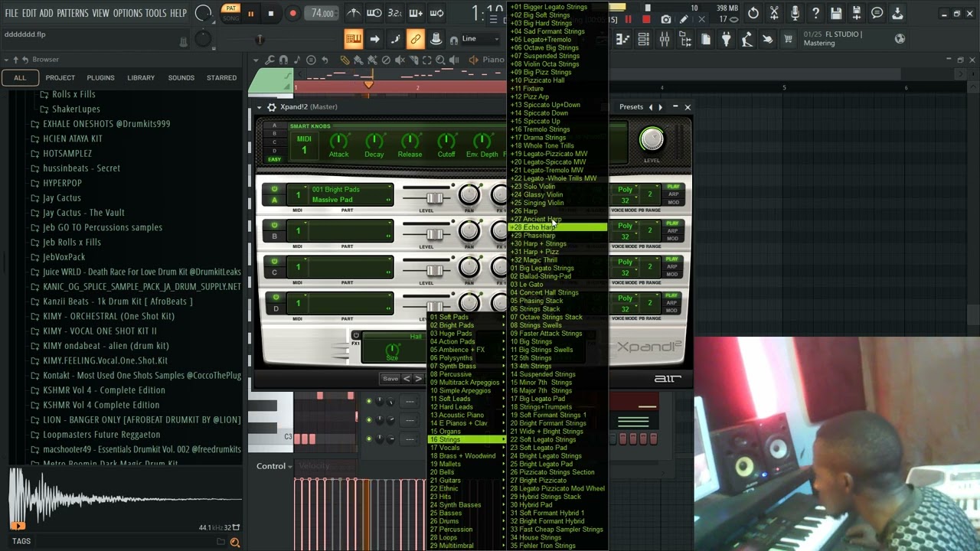Go to the next Xpand!2 preset arrow

(418, 379)
